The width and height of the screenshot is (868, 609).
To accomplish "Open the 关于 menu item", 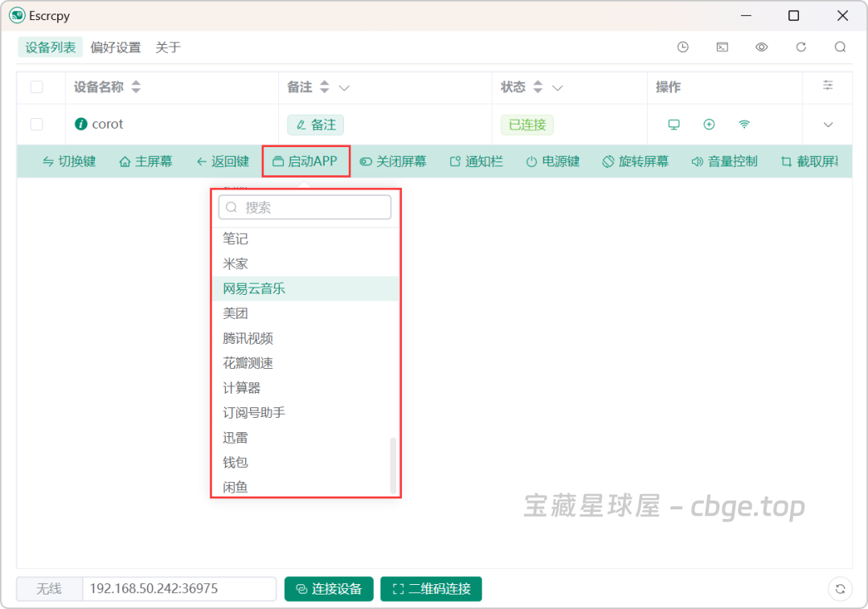I will tap(169, 47).
